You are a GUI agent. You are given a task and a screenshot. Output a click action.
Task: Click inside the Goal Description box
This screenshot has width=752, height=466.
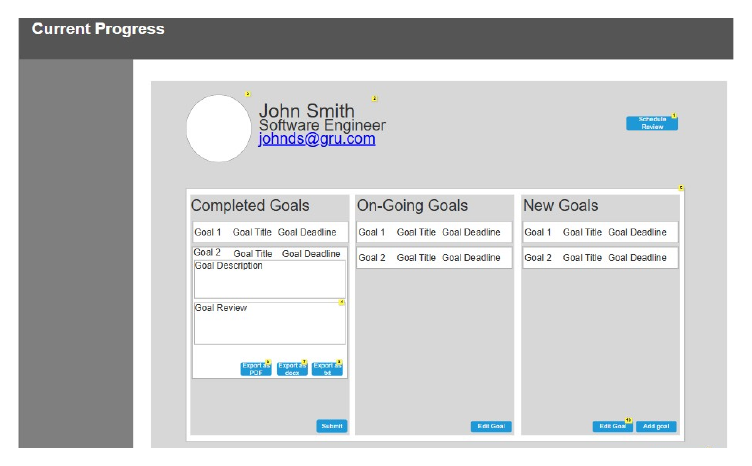tap(270, 280)
